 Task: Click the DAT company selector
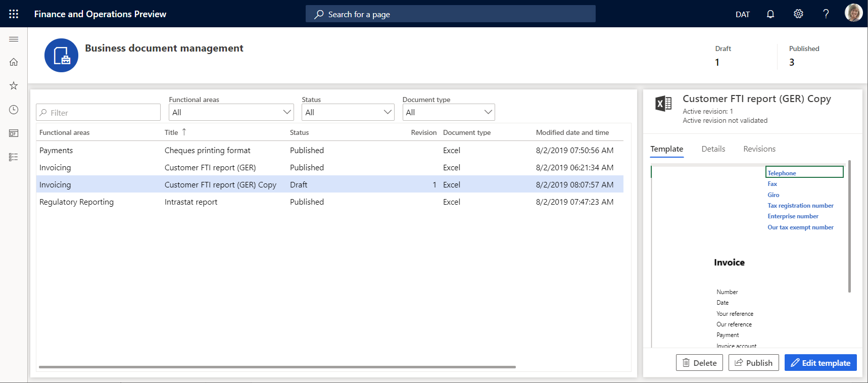(x=743, y=14)
